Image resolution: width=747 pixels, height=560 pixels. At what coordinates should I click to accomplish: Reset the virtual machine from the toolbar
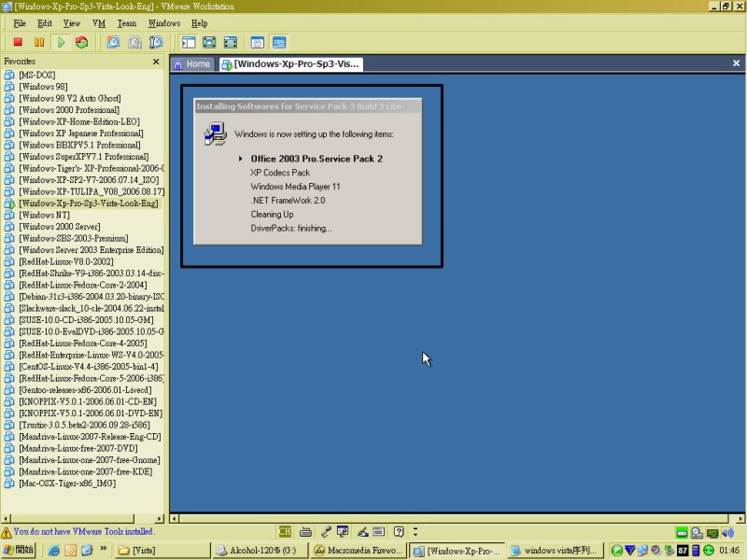coord(82,42)
